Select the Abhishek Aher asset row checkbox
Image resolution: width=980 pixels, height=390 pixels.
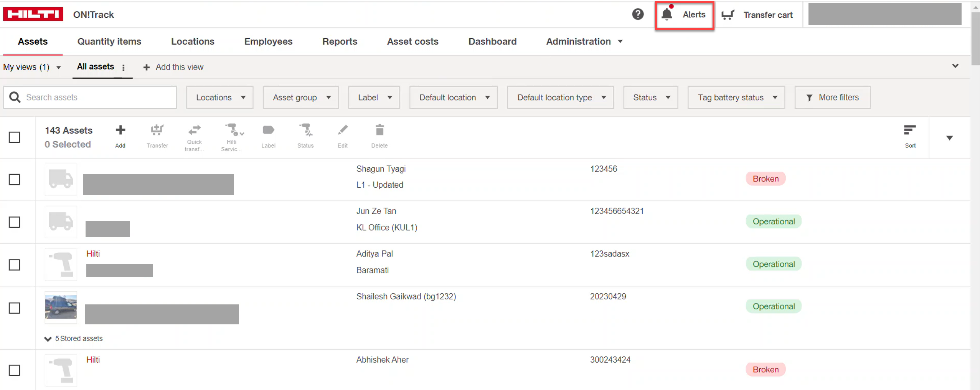point(15,370)
